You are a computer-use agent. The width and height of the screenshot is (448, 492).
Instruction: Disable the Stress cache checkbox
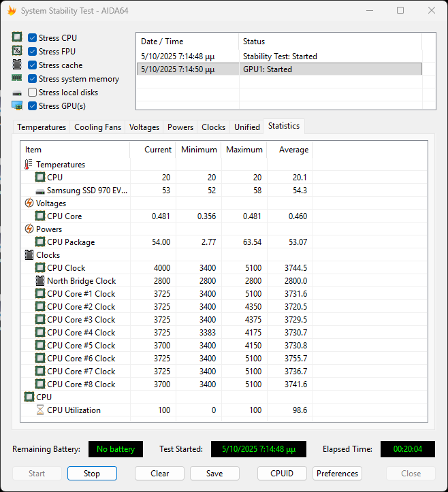[32, 65]
